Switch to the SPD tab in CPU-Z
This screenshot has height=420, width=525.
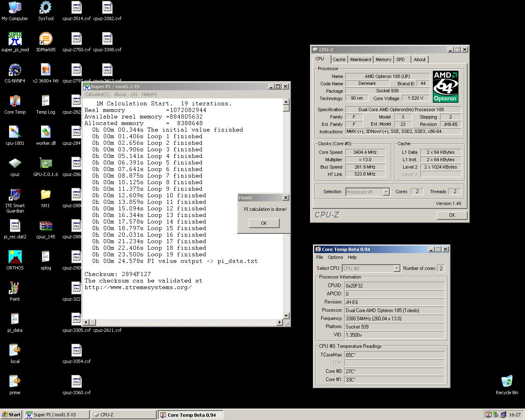point(401,59)
